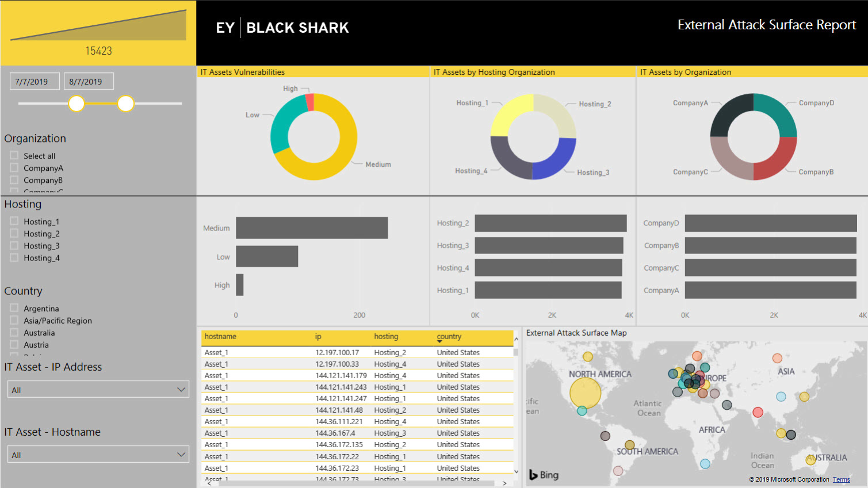The image size is (868, 488).
Task: Sort table by hostname column header
Action: [220, 337]
